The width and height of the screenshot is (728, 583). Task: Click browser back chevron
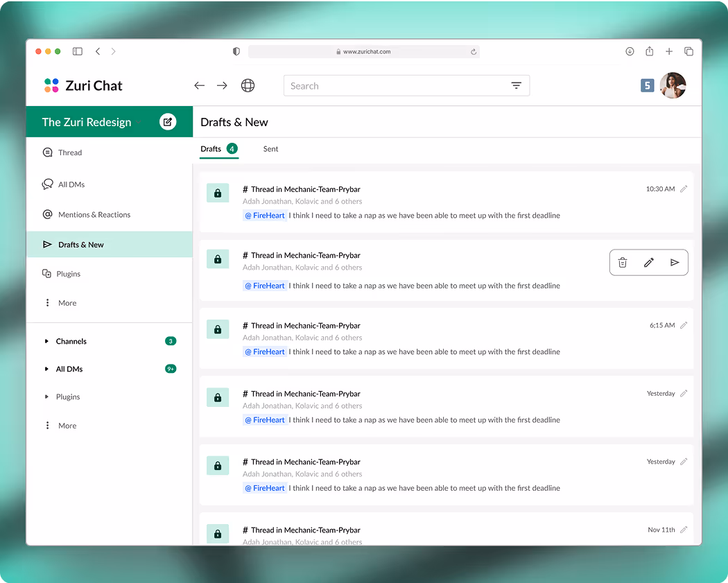[98, 51]
